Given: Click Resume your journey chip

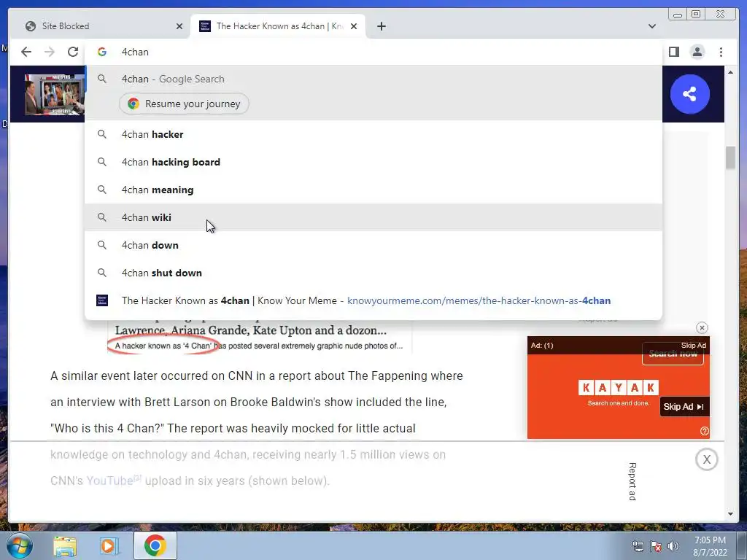Looking at the screenshot, I should (x=184, y=104).
